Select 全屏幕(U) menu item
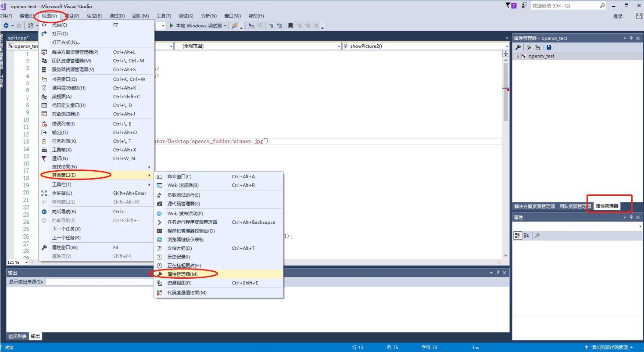644x352 pixels. tap(96, 193)
